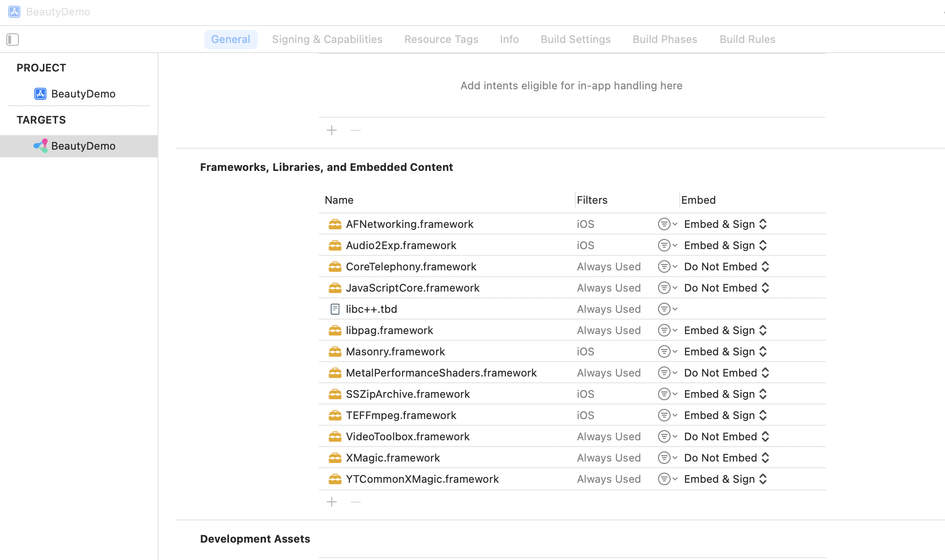This screenshot has height=560, width=945.
Task: Select the BeautyDemo target in the sidebar
Action: [x=83, y=146]
